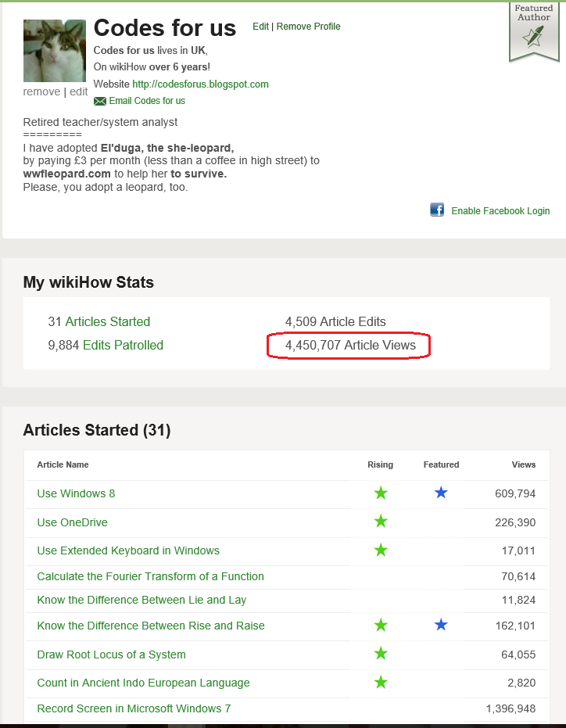
Task: Open the Rise and Raise article
Action: pyautogui.click(x=151, y=626)
